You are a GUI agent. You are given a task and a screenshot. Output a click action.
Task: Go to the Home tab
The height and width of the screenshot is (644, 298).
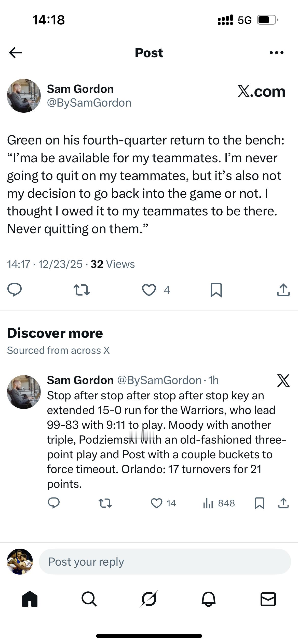tap(30, 599)
